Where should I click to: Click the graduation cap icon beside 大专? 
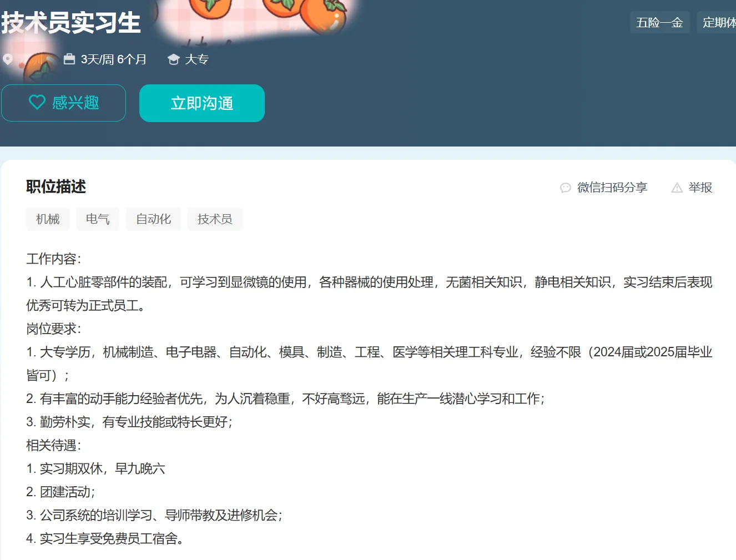[173, 58]
